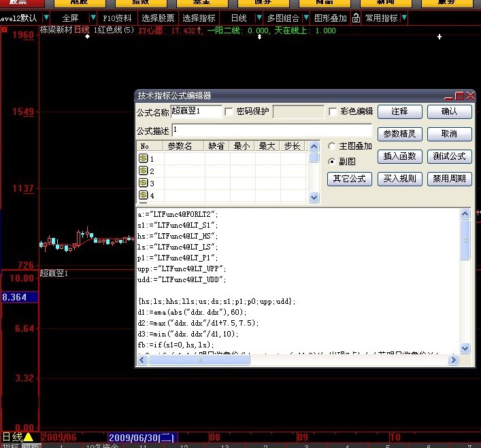The height and width of the screenshot is (448, 481).
Task: Click the 禁用周期 button
Action: pos(450,179)
